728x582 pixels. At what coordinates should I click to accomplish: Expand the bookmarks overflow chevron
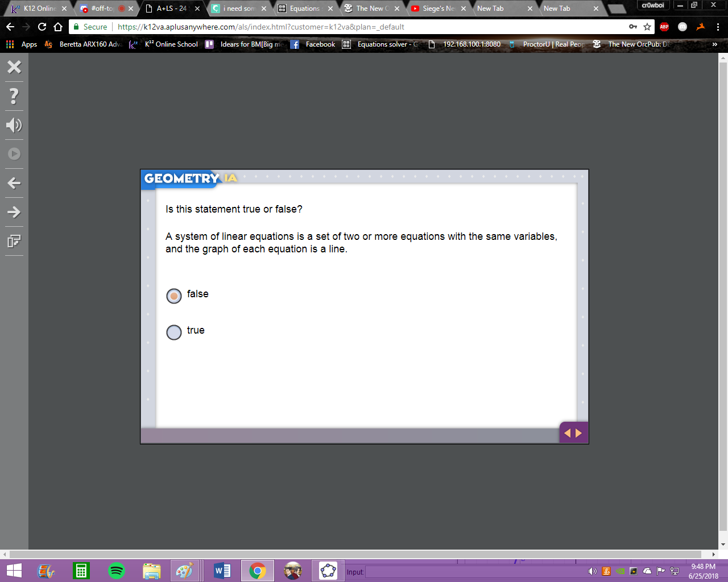tap(714, 44)
